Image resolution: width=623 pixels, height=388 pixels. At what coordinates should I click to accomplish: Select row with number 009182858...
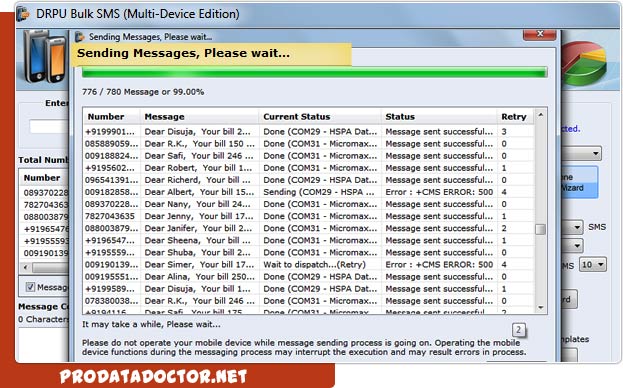click(x=309, y=192)
